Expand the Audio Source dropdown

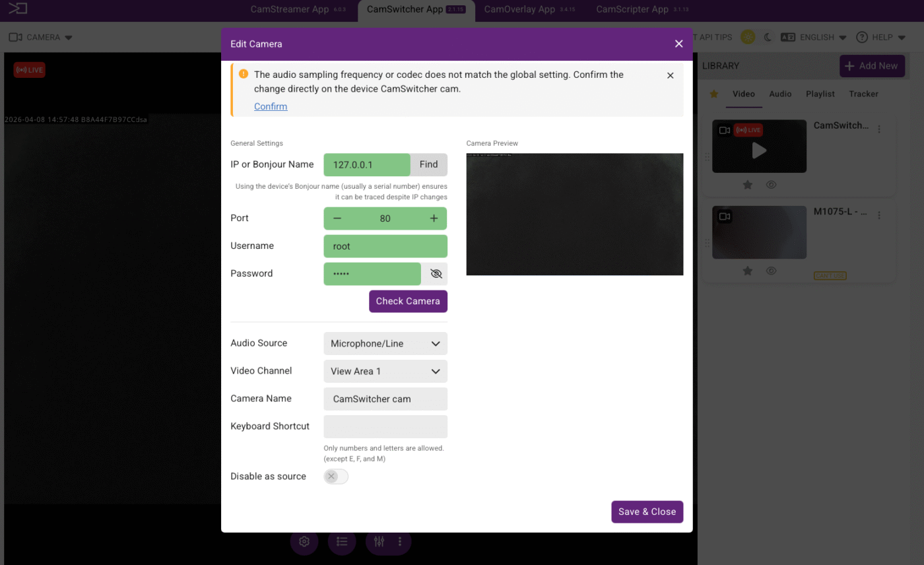tap(385, 344)
